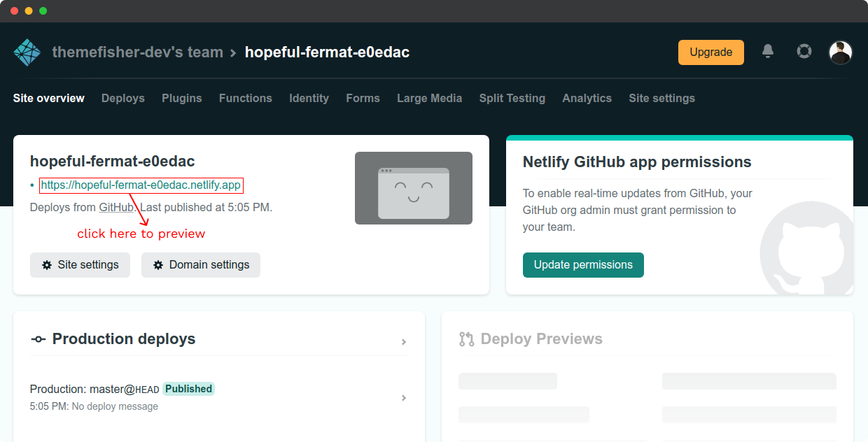This screenshot has height=442, width=868.
Task: Open the master@HEAD deploy row chevron
Action: (404, 398)
